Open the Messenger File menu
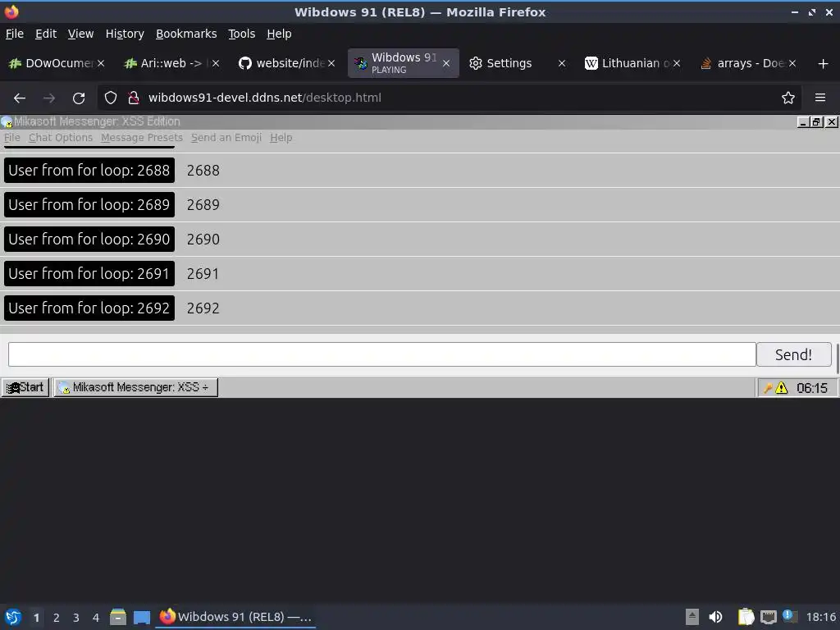 [x=11, y=138]
